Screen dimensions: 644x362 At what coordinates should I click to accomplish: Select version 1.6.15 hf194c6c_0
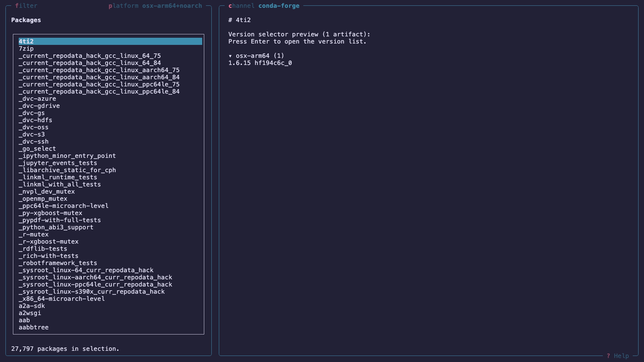point(260,63)
